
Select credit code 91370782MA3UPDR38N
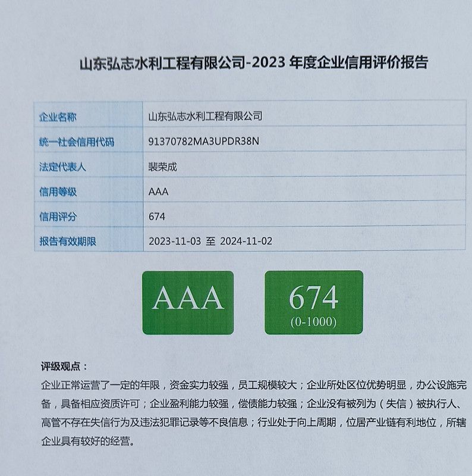coord(203,141)
